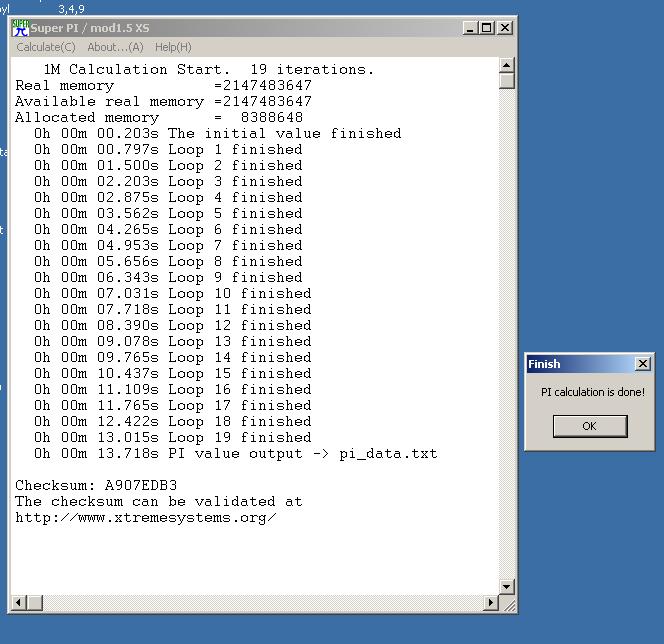Click the 'Loop 4 finished' line
Image resolution: width=664 pixels, height=644 pixels.
[x=168, y=197]
